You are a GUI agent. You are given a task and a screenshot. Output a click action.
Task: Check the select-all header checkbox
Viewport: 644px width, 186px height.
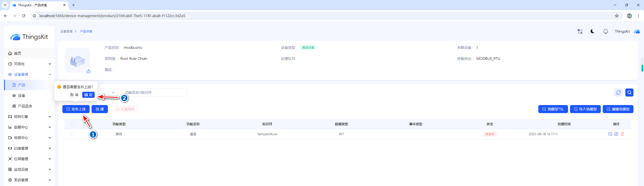73,124
